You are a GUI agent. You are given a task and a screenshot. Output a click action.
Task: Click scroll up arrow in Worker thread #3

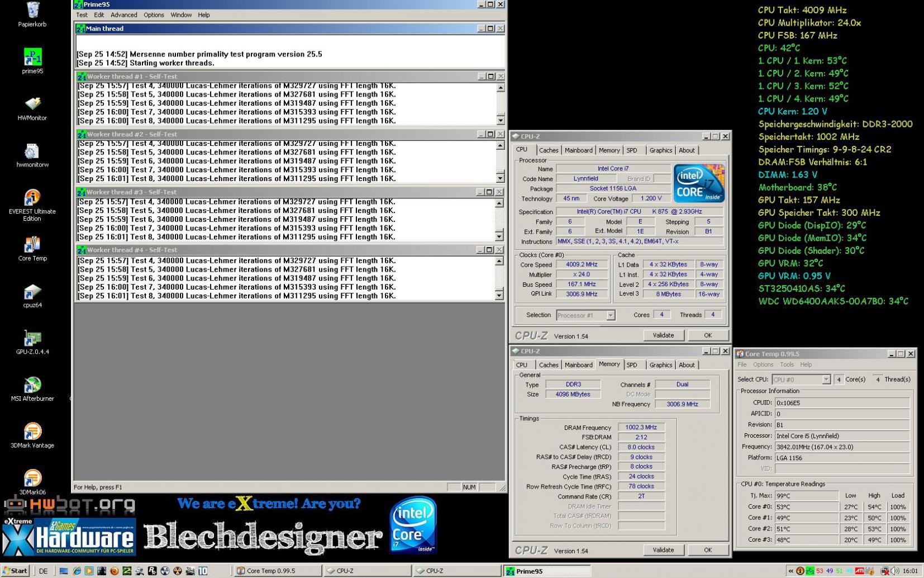coord(500,203)
